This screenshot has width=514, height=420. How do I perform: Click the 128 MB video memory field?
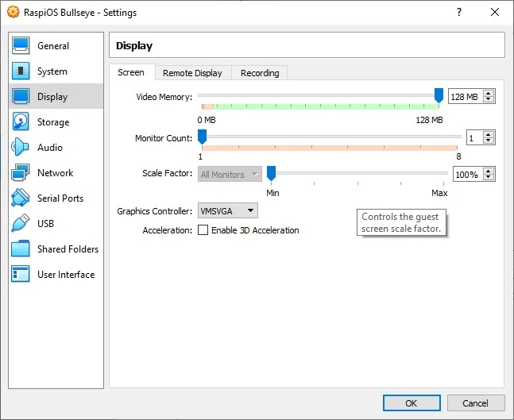point(466,97)
